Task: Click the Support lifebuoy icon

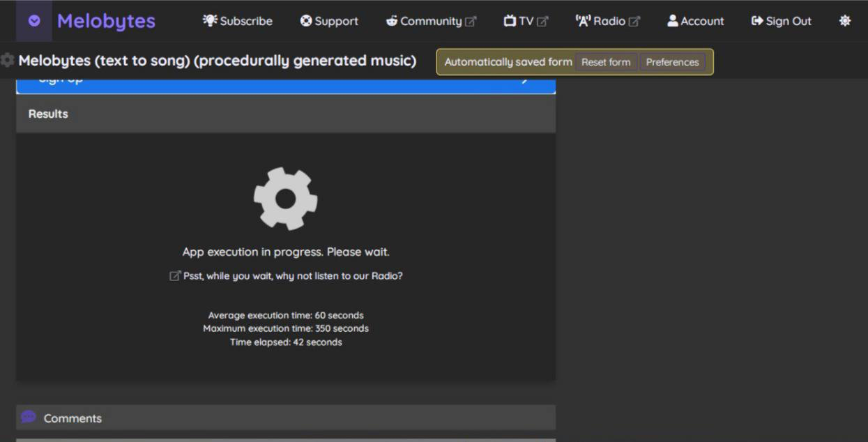Action: coord(306,21)
